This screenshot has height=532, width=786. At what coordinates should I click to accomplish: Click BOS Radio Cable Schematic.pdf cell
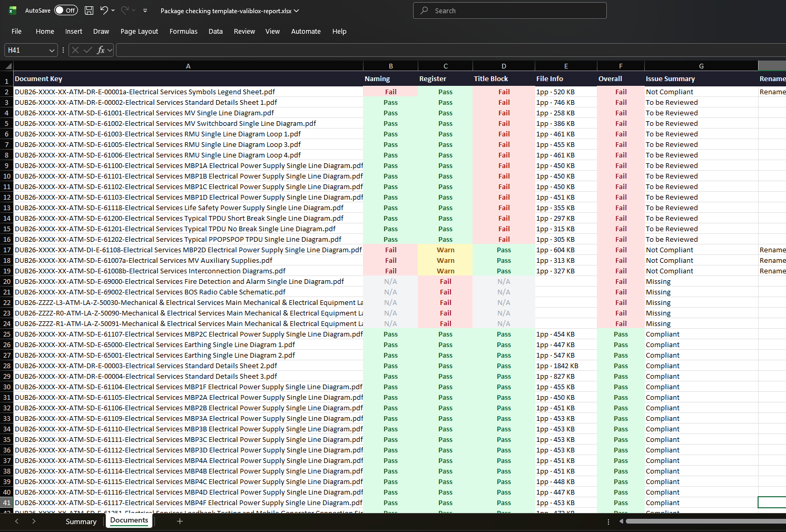tap(188, 292)
